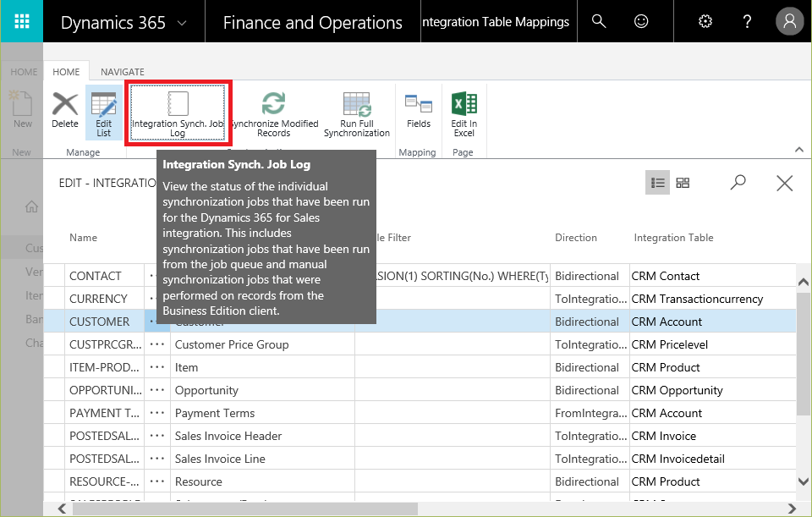Click the Payment Terms table cell

coord(262,413)
